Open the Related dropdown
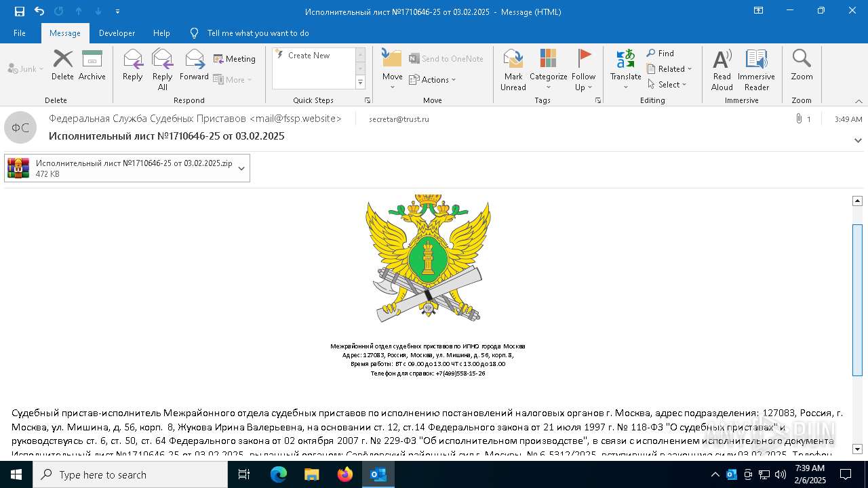 click(669, 68)
